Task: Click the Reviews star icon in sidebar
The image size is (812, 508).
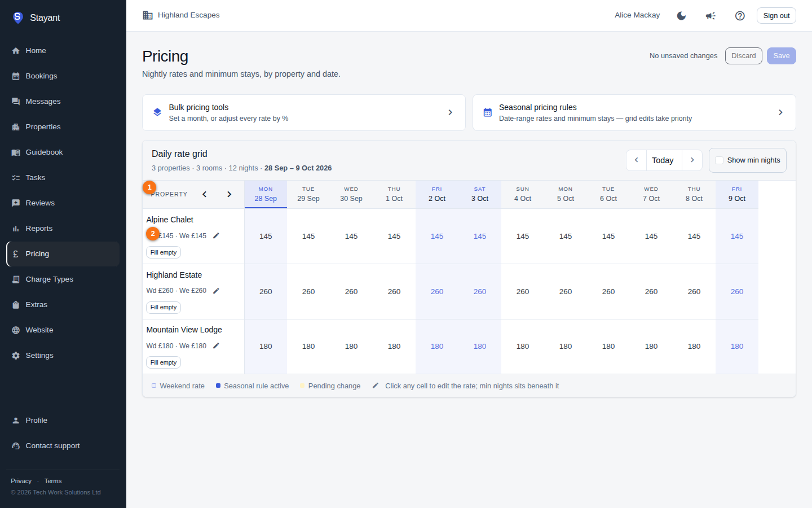Action: coord(16,203)
